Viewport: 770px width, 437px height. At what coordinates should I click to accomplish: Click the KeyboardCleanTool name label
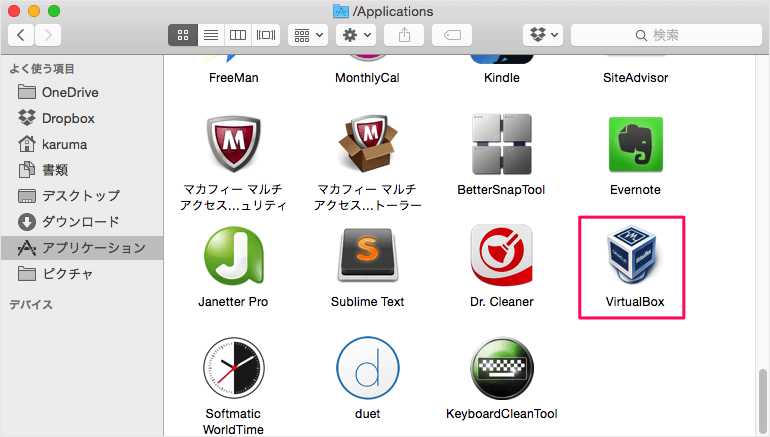pos(501,413)
